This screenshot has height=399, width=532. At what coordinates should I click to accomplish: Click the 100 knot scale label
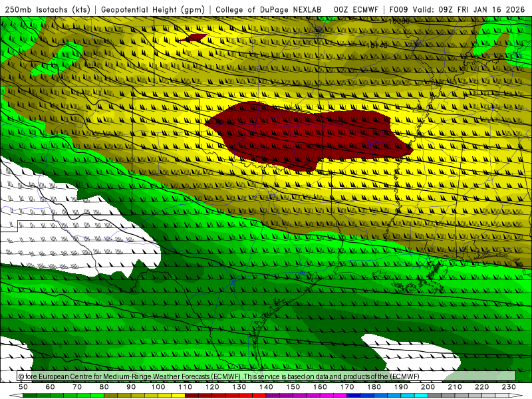point(158,387)
